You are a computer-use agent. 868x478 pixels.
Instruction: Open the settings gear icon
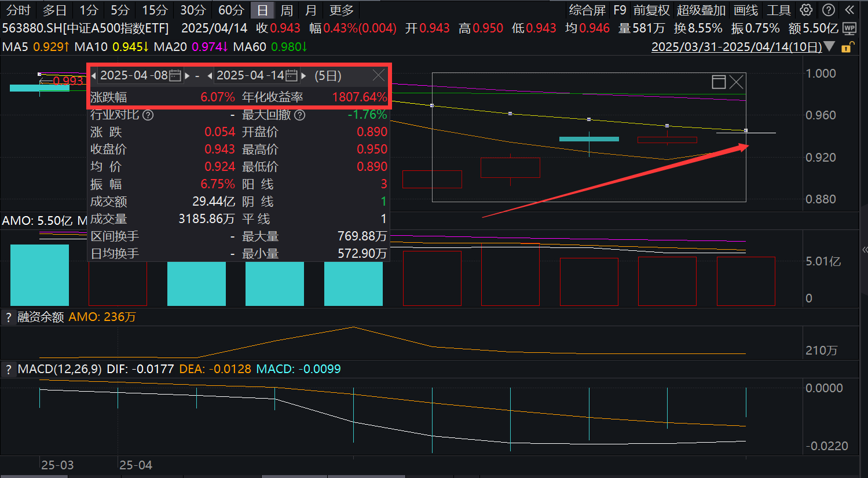pyautogui.click(x=806, y=10)
